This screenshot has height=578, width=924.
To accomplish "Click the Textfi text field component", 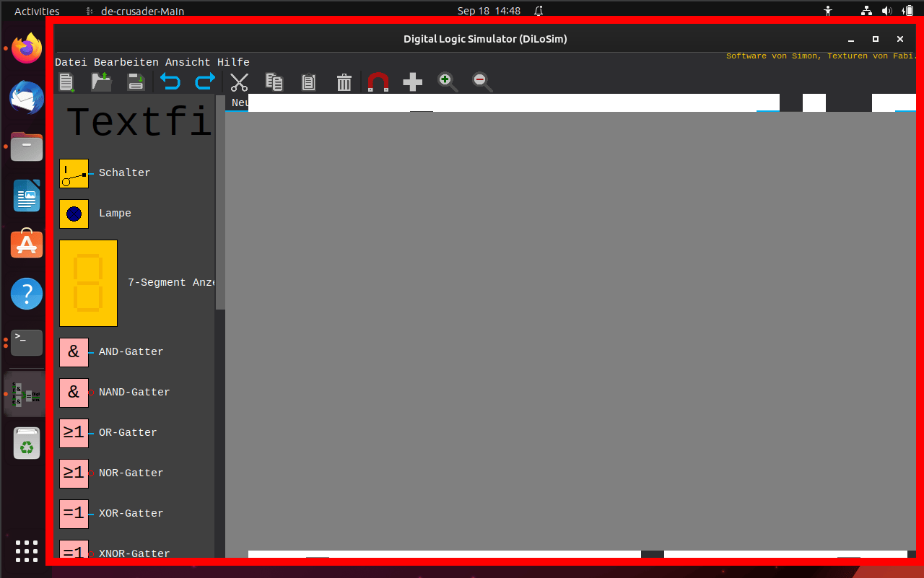I will click(x=139, y=123).
